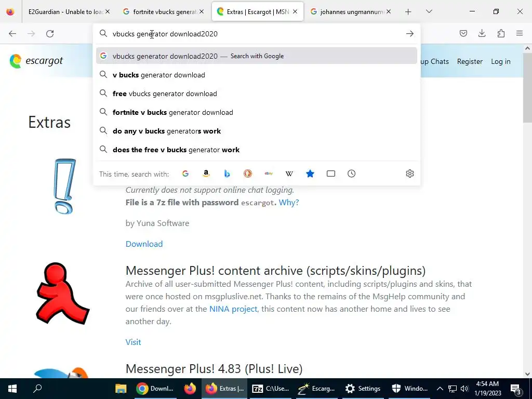Click the Visit link
The height and width of the screenshot is (399, 532).
click(x=134, y=342)
